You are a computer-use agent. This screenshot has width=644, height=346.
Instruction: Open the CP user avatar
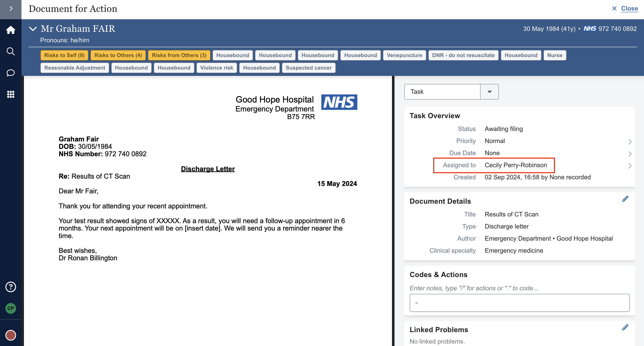(11, 308)
